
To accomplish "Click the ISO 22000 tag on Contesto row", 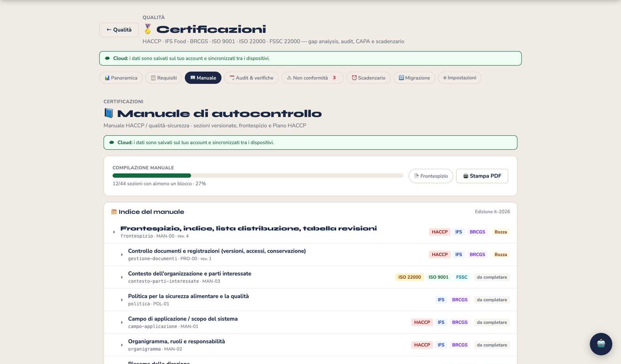I will [x=409, y=277].
